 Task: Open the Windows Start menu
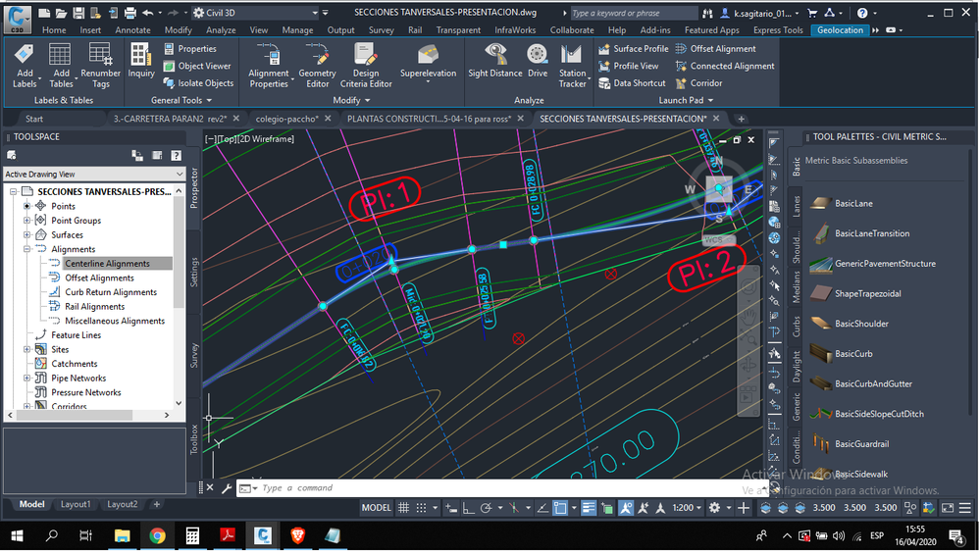click(17, 535)
